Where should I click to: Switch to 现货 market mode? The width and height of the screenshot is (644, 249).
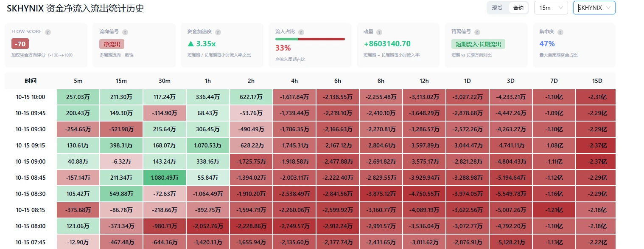point(497,8)
